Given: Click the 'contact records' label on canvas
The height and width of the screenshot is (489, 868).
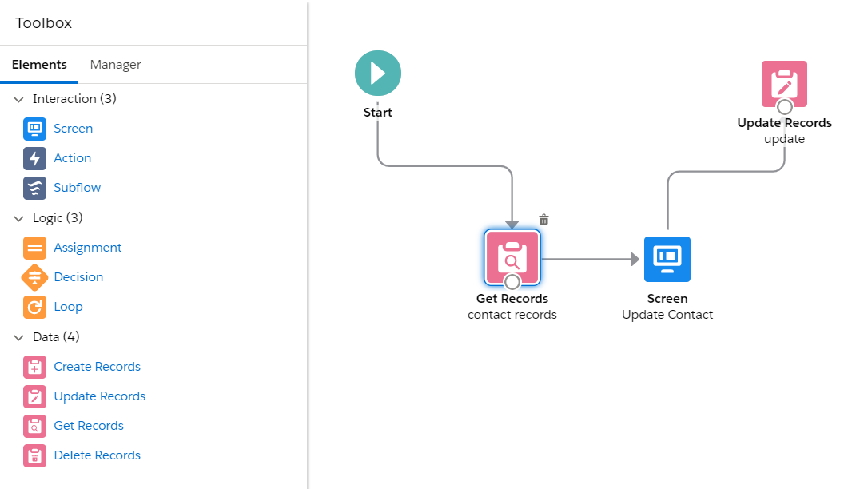Looking at the screenshot, I should pos(512,315).
